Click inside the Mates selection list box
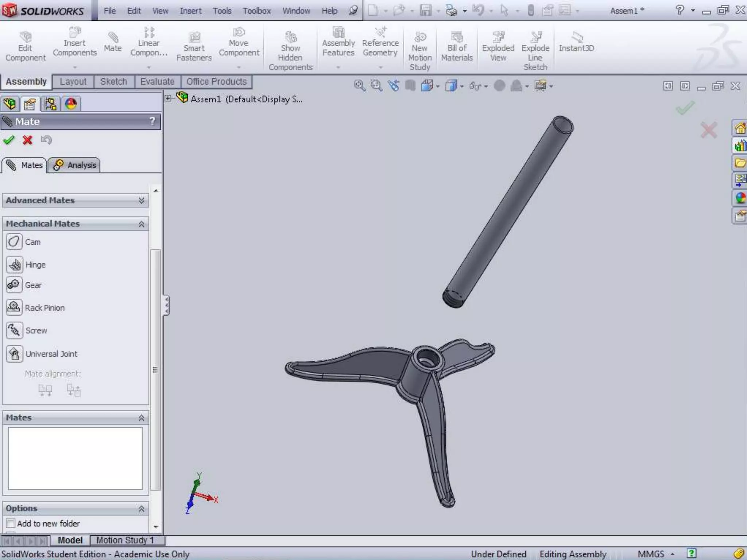This screenshot has height=560, width=747. (75, 458)
